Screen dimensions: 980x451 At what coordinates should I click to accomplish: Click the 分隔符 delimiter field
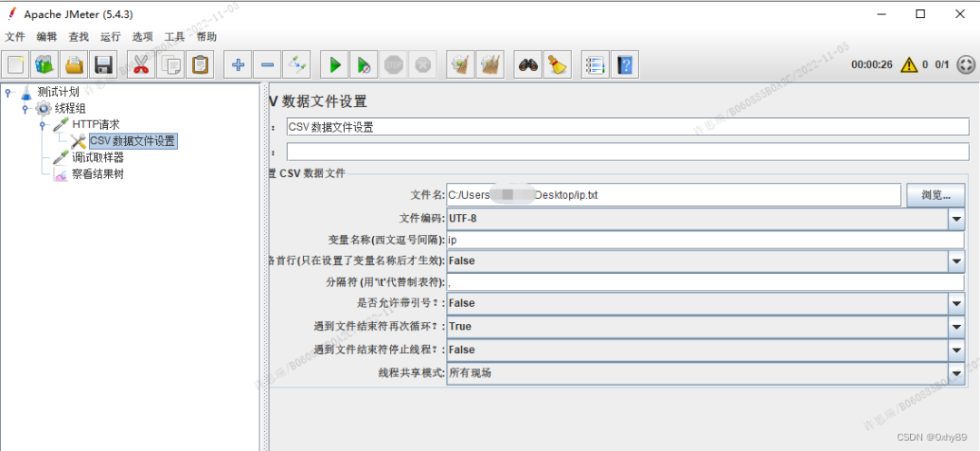click(x=706, y=282)
